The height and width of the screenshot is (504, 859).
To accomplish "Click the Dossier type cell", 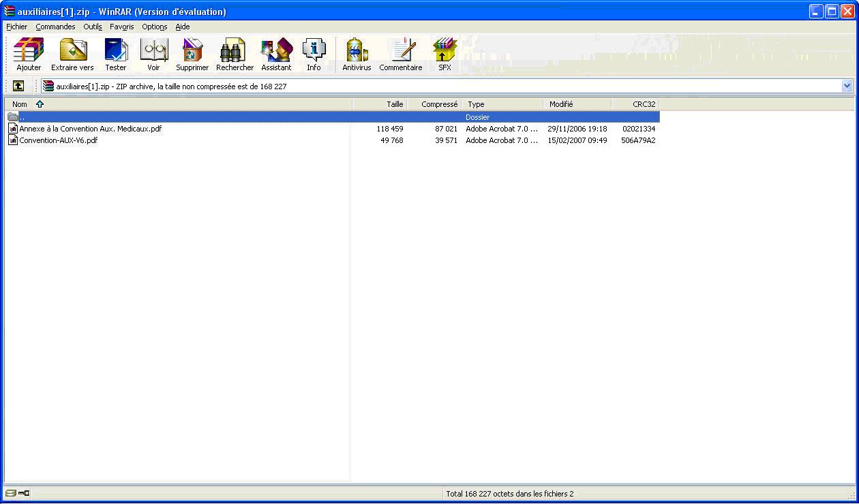I will pos(478,117).
